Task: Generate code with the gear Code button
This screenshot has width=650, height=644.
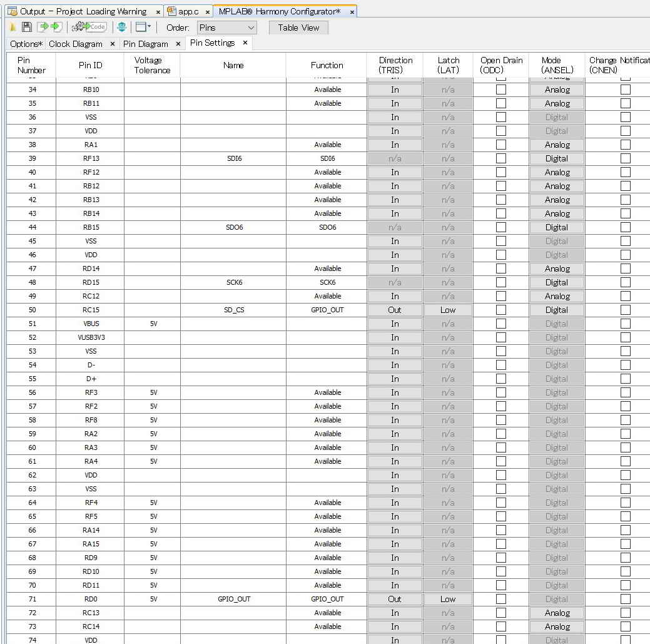Action: [89, 28]
